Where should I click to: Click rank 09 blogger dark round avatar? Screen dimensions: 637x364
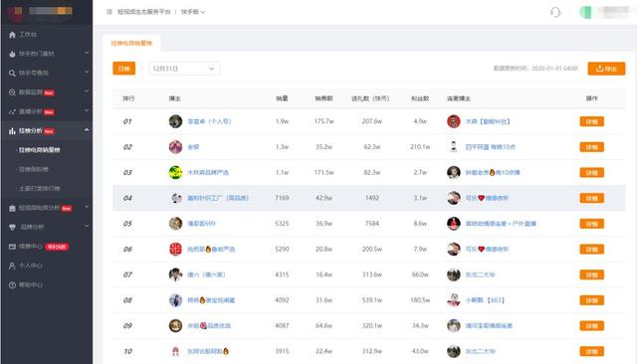(x=175, y=326)
